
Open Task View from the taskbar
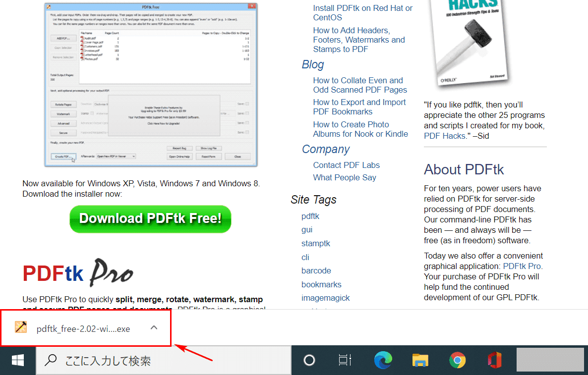[x=345, y=361]
